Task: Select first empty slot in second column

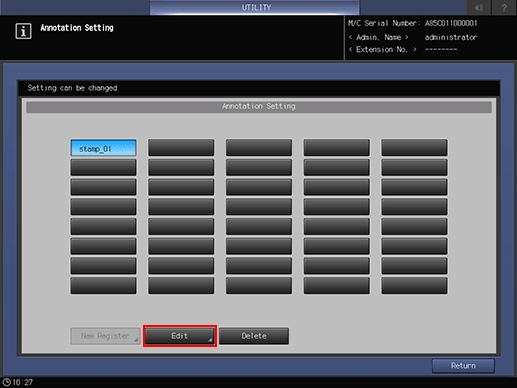Action: coord(181,148)
